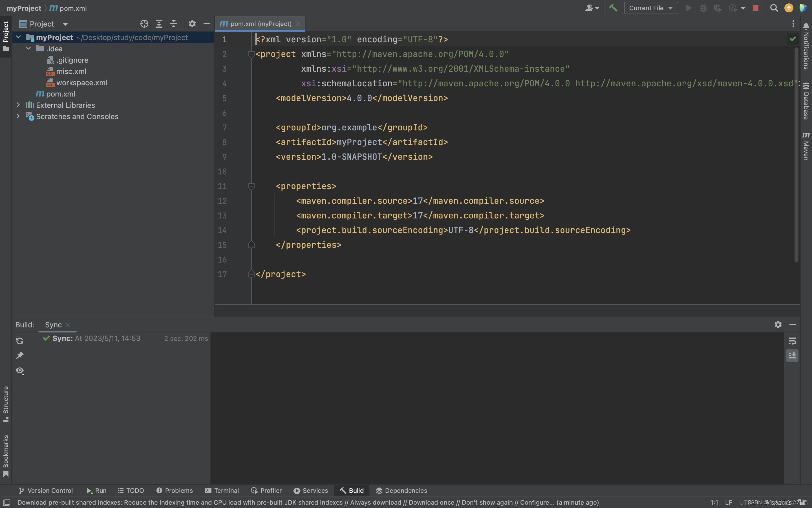Viewport: 812px width, 508px height.
Task: Toggle the Maven side panel
Action: (x=806, y=146)
